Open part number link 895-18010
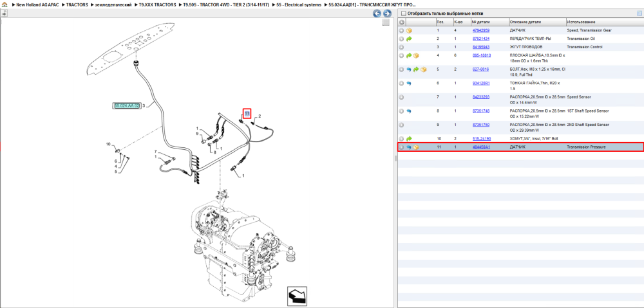This screenshot has width=644, height=308. 481,55
